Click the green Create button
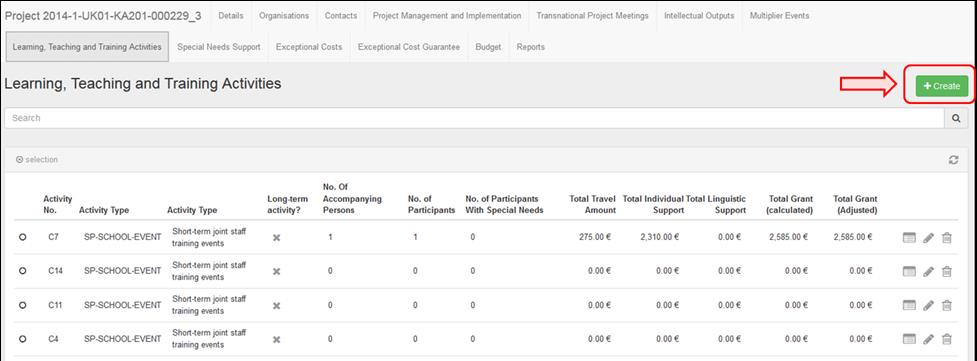This screenshot has height=361, width=977. pyautogui.click(x=941, y=86)
